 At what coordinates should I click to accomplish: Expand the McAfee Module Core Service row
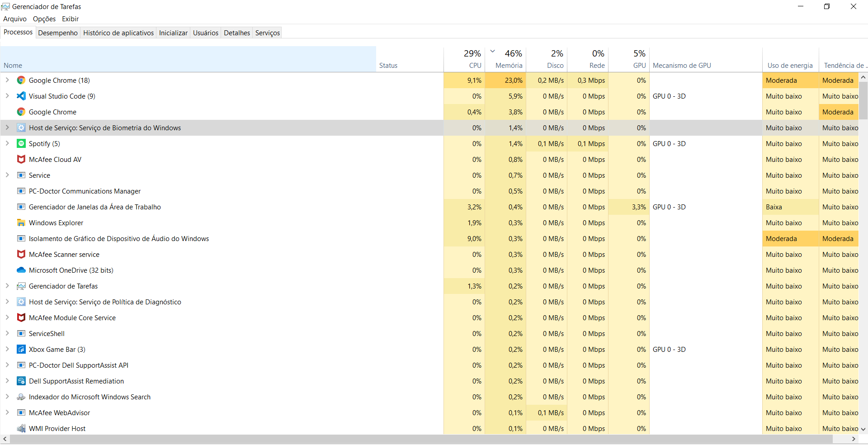(7, 317)
